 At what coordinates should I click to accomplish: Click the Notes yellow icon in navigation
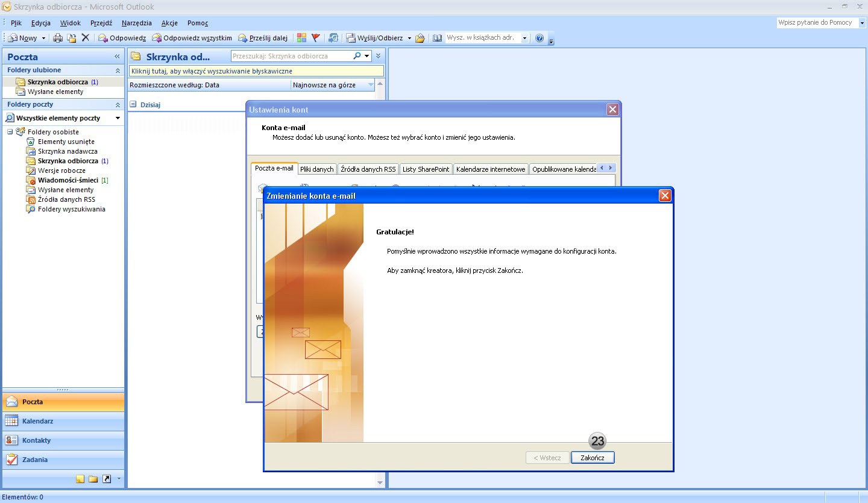click(80, 479)
